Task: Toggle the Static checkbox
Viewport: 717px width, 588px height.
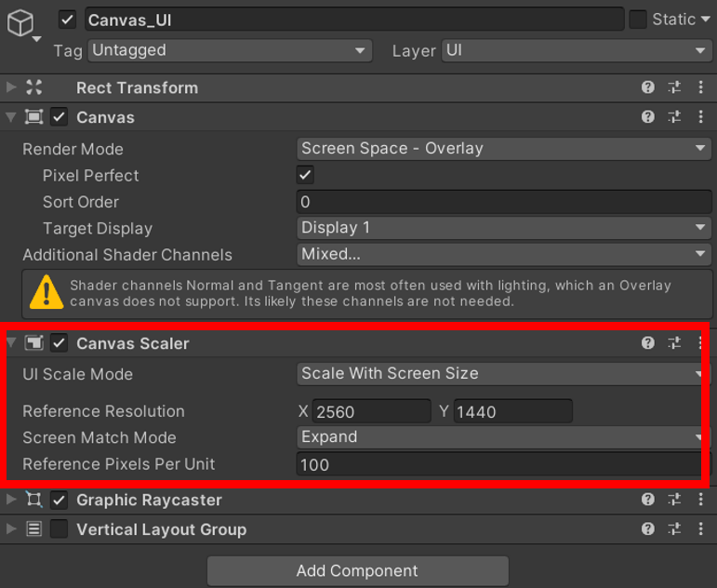Action: (x=637, y=20)
